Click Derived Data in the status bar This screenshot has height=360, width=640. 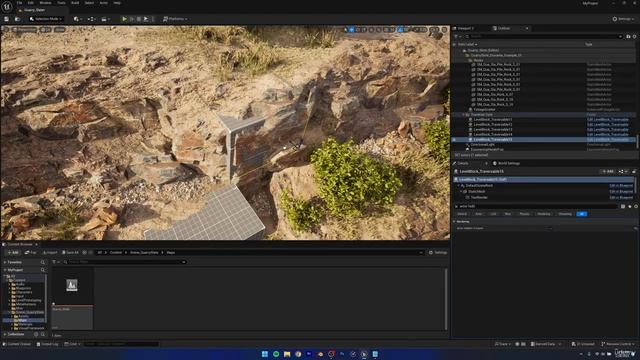[x=545, y=344]
